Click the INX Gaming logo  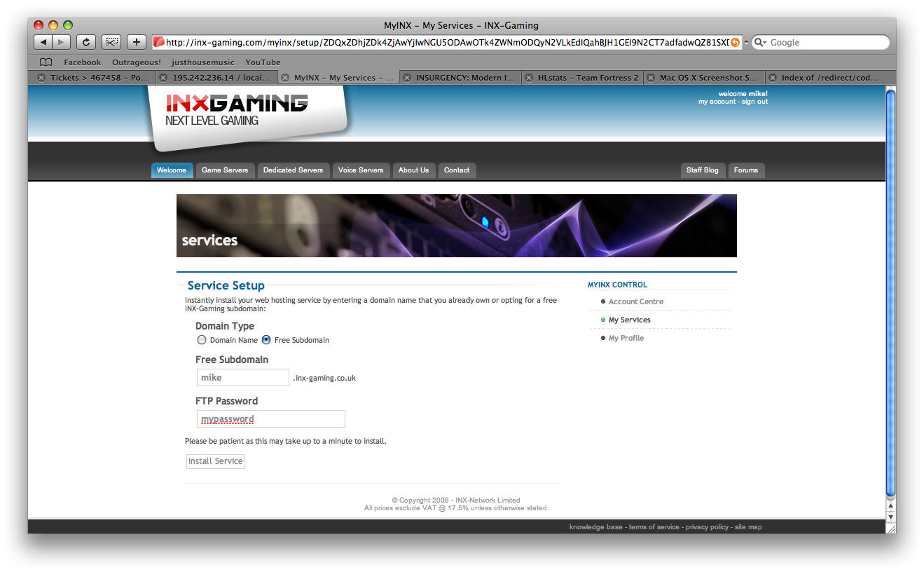(237, 111)
